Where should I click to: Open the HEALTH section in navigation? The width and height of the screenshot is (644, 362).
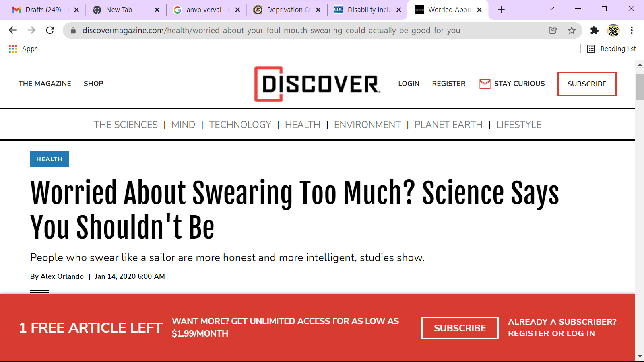(x=303, y=125)
